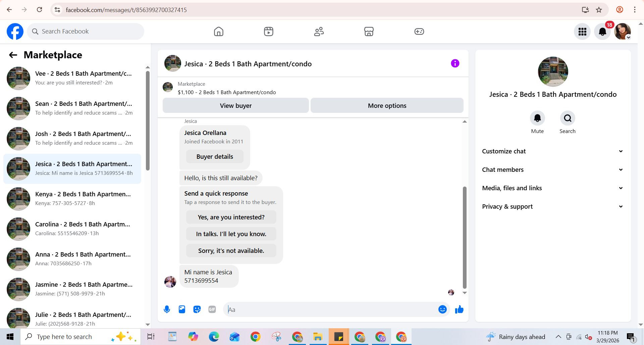Click the 'Mi name is Jesica 5713699554' message
This screenshot has width=644, height=345.
209,276
